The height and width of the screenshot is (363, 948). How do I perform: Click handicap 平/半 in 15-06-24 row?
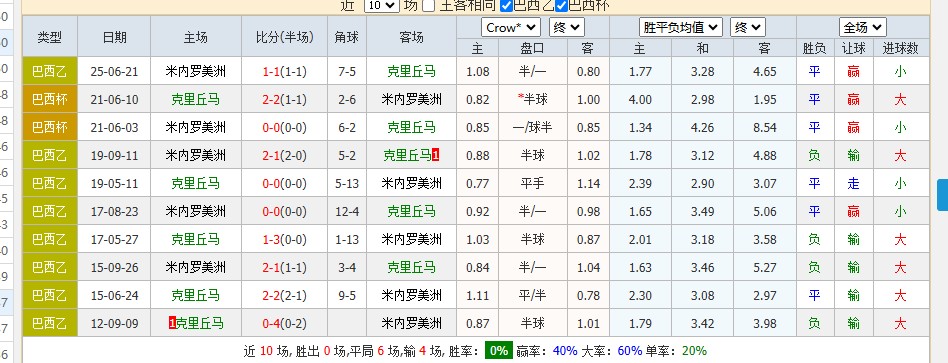pos(533,295)
